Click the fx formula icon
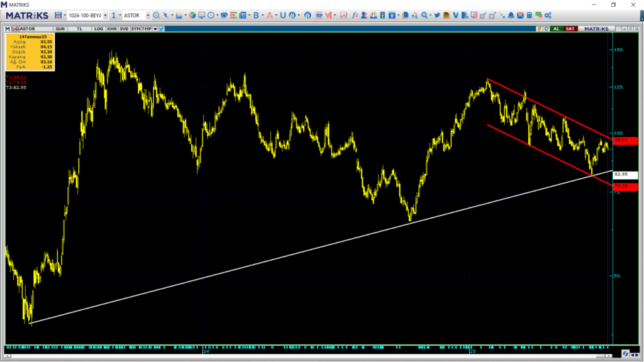 tap(355, 15)
